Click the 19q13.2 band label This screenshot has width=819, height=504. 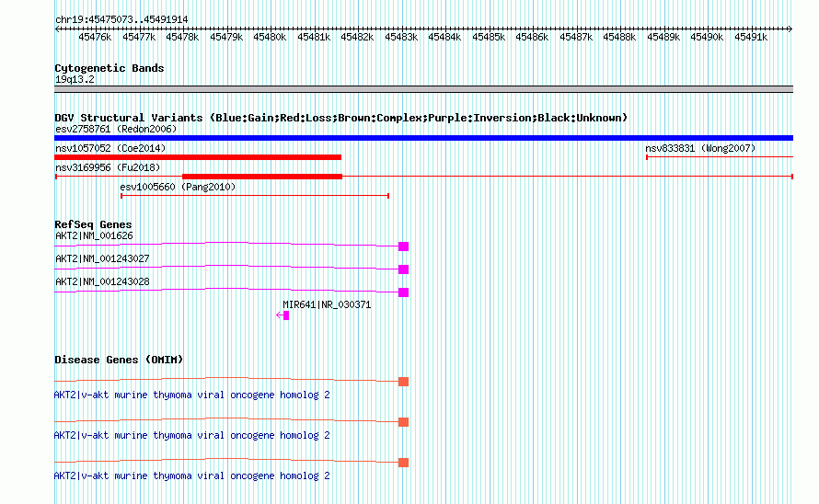[75, 79]
